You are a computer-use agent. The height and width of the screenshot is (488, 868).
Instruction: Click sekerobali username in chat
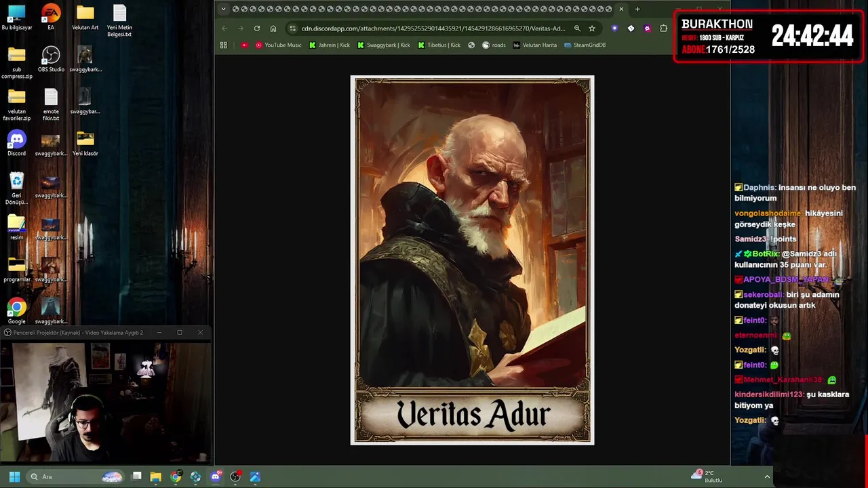[x=763, y=295]
